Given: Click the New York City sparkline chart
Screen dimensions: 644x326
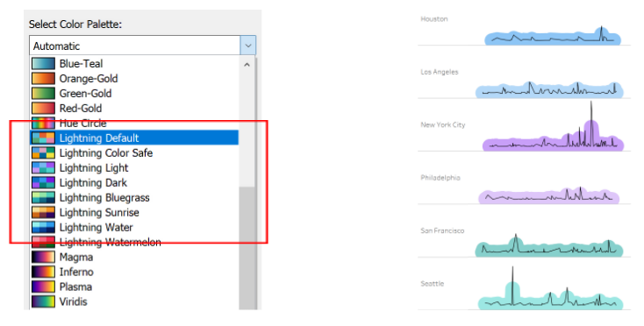Looking at the screenshot, I should 554,126.
